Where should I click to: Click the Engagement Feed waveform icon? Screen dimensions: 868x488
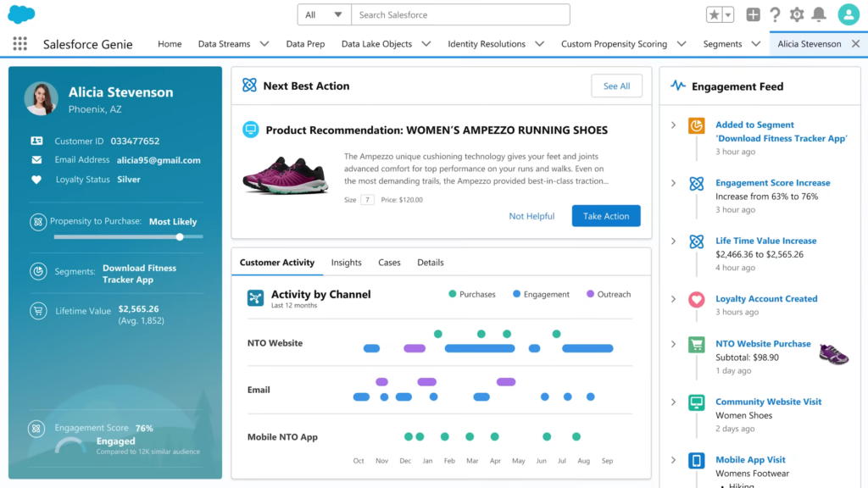tap(676, 86)
